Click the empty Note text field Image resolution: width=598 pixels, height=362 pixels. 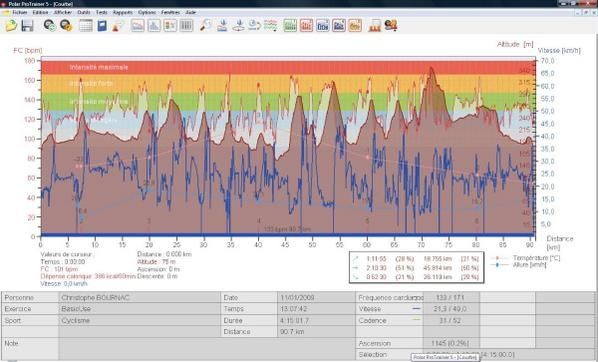[x=207, y=349]
